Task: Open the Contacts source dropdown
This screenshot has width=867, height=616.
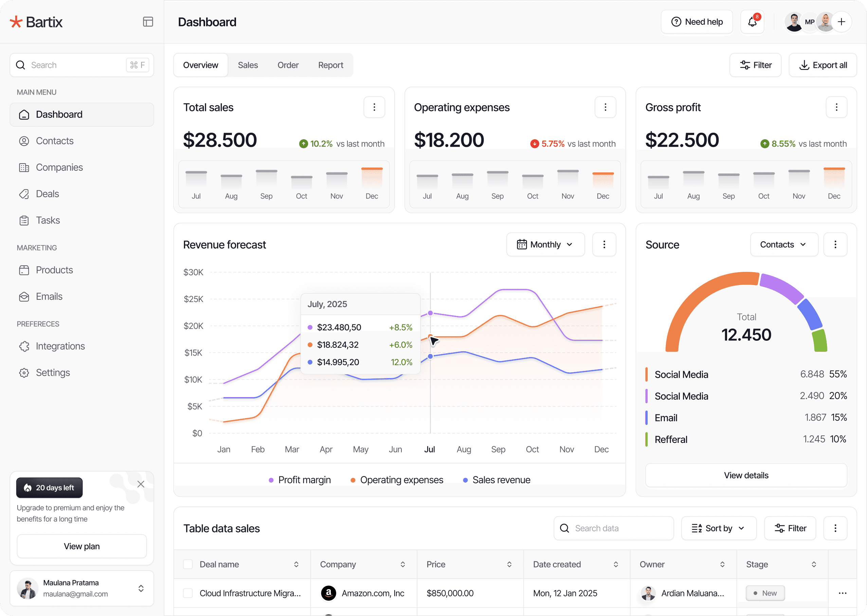Action: pos(783,245)
